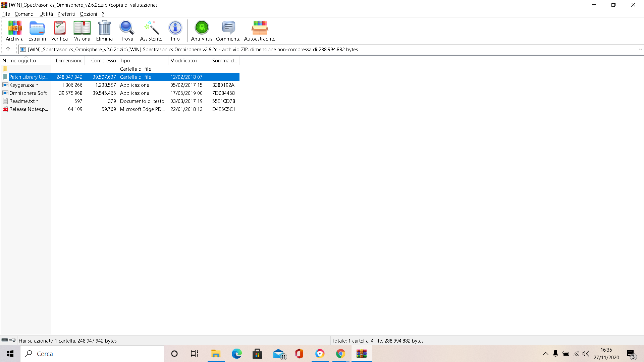Open the Comandi menu
This screenshot has height=362, width=644.
[x=24, y=14]
